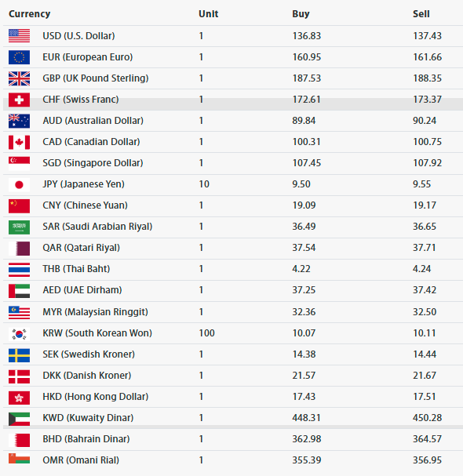Select the Qatar maroon flag icon
Viewport: 463px width, 476px height.
click(x=19, y=248)
